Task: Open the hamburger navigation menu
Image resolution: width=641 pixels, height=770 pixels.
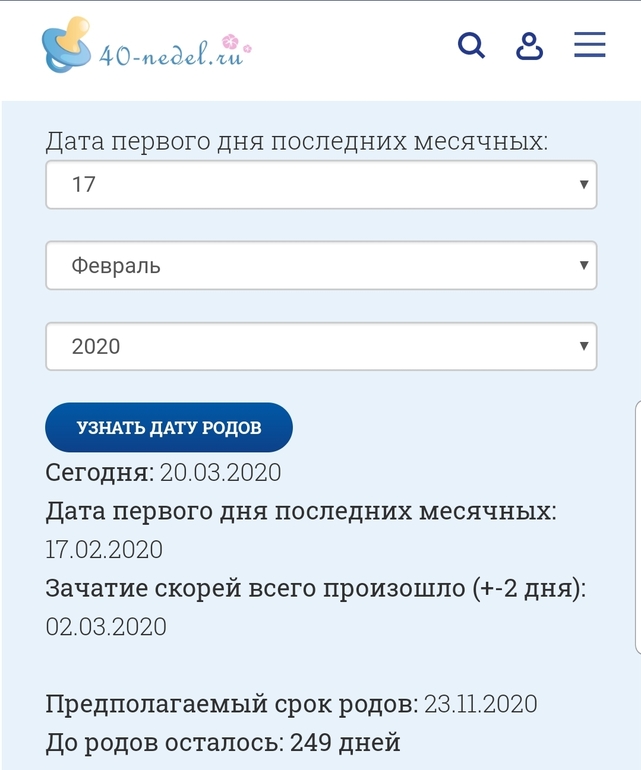Action: click(589, 45)
